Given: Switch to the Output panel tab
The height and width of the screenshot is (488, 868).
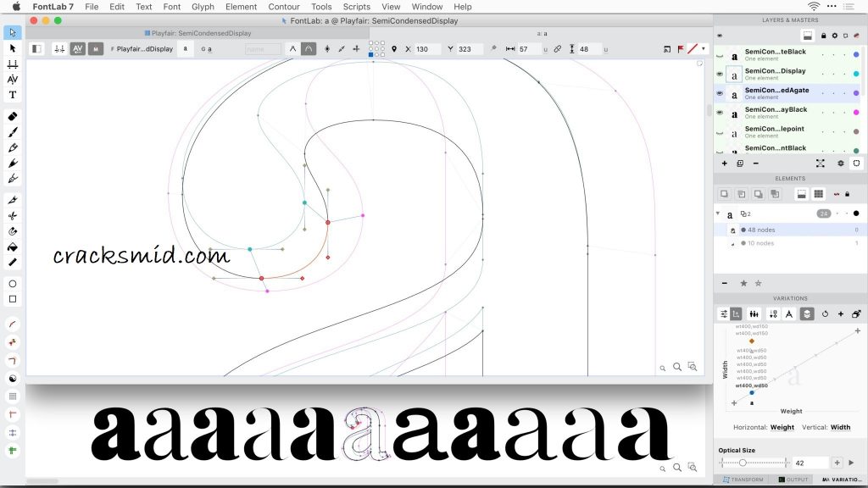Looking at the screenshot, I should coord(793,480).
